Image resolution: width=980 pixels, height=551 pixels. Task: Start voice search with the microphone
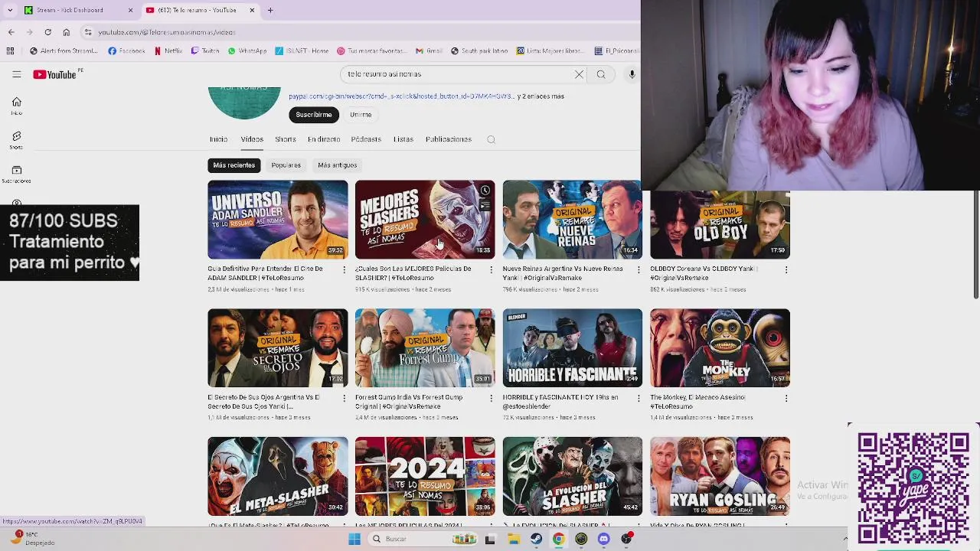tap(632, 74)
